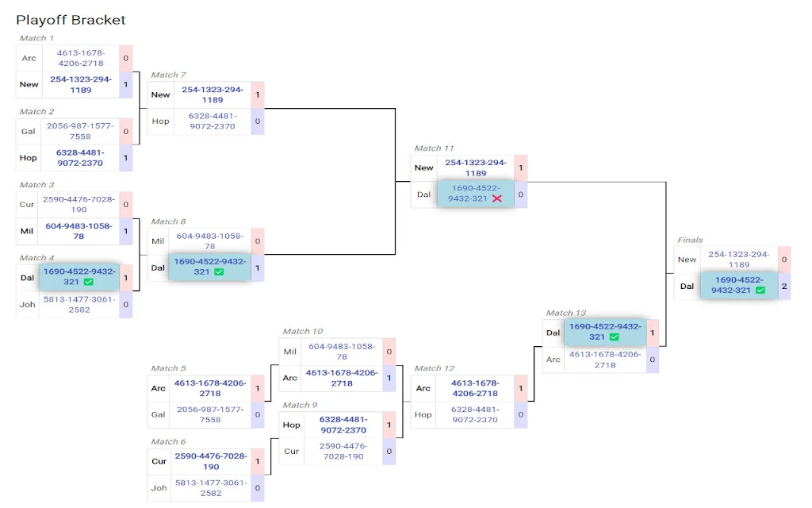Click Cur's score 1 in Match 6
The image size is (812, 508).
tap(258, 461)
